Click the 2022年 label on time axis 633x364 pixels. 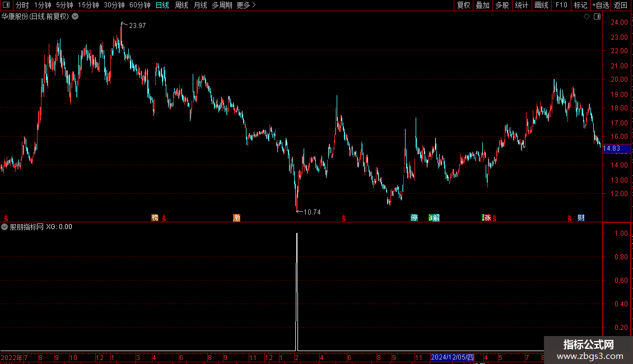[x=12, y=357]
